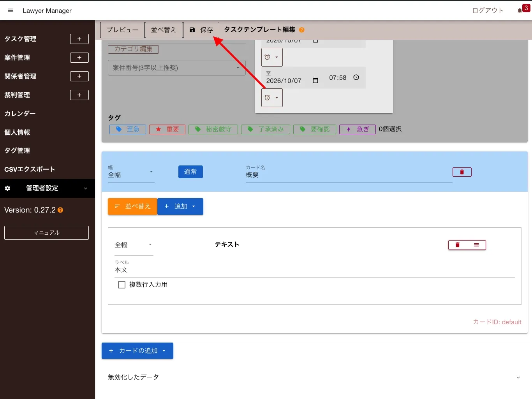Screen dimensions: 532x399
Task: Click the help icon beside Version 0.27.2
Action: pos(60,210)
